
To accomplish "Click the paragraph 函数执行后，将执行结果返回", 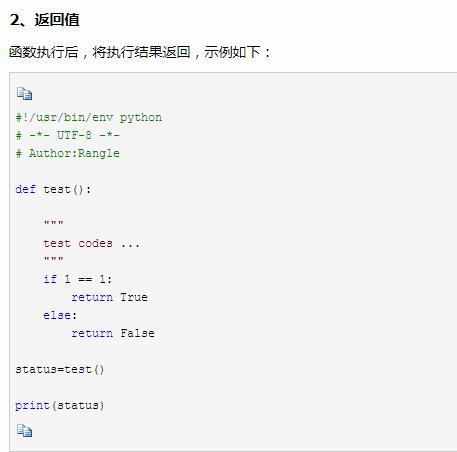I will [x=140, y=52].
